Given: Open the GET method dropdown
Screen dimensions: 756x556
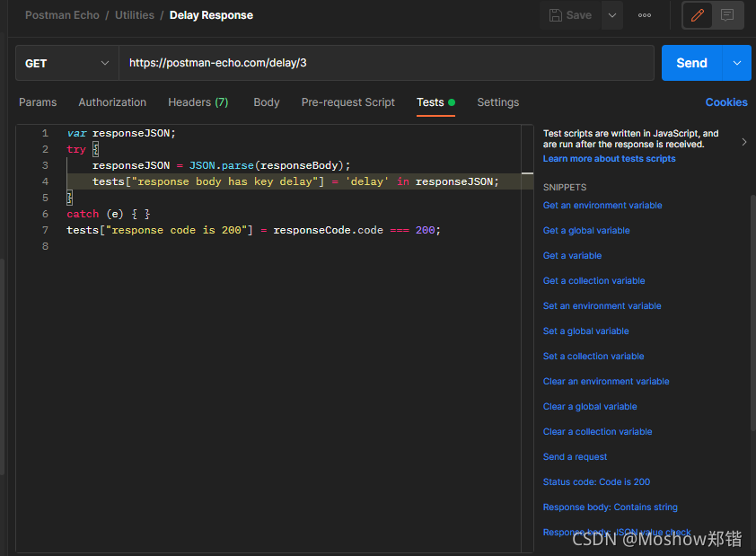Looking at the screenshot, I should pyautogui.click(x=67, y=63).
